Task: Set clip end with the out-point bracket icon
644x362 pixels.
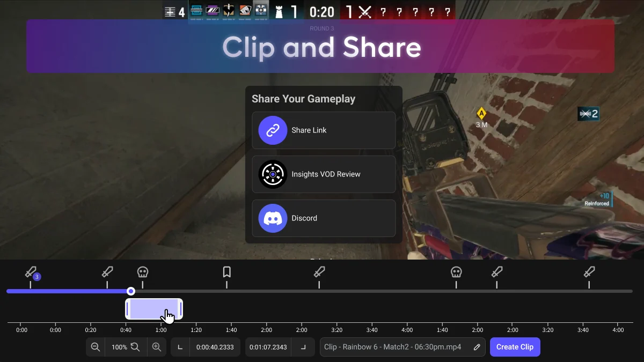Action: point(304,347)
